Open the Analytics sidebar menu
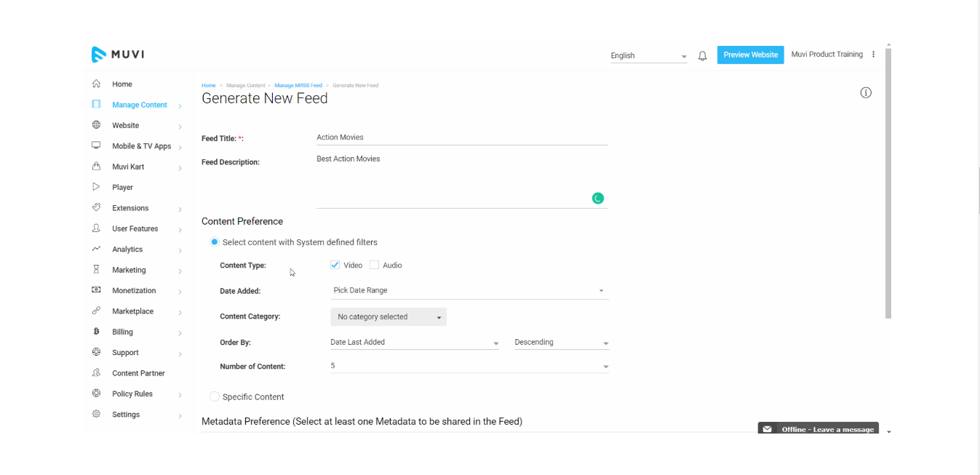The height and width of the screenshot is (475, 980). tap(127, 250)
